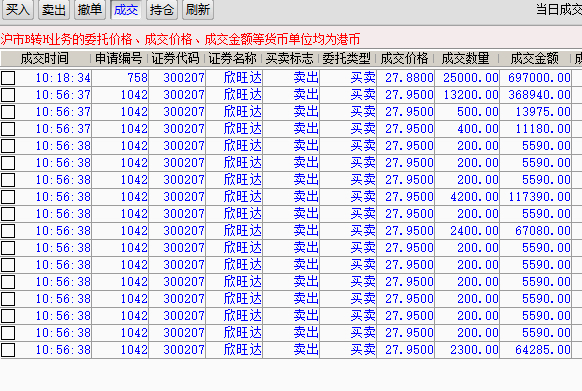Sort by the 成交金额 column header
Image resolution: width=582 pixels, height=391 pixels.
coord(534,58)
